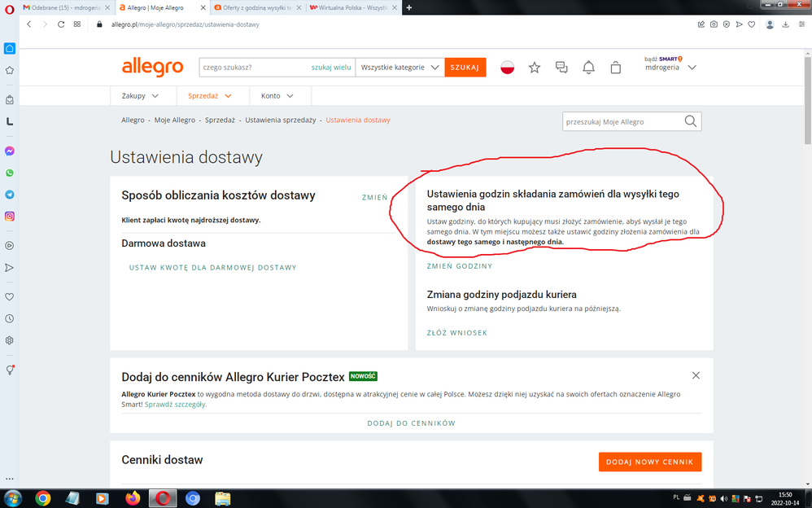The width and height of the screenshot is (812, 508).
Task: Switch to the Oferty z godziną wysyłki tab
Action: coord(257,8)
